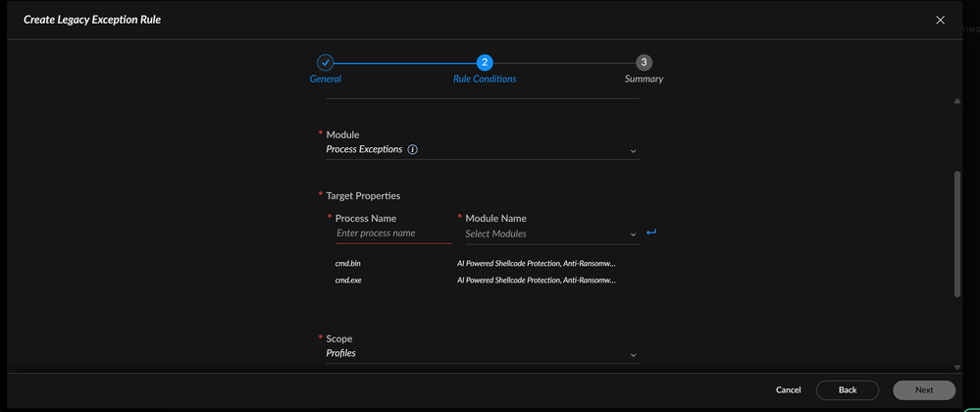Screen dimensions: 980x412
Task: Click the Process Exceptions info icon
Action: (413, 150)
